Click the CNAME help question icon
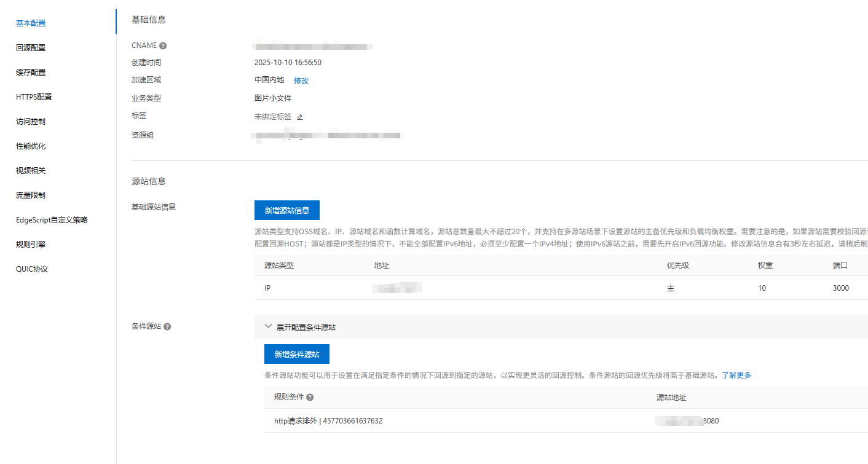 tap(163, 45)
